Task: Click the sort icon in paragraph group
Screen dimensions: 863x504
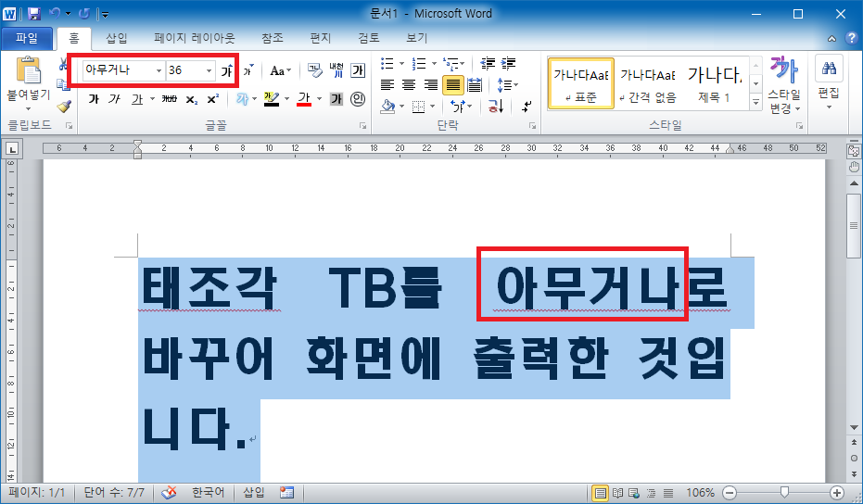Action: [496, 106]
